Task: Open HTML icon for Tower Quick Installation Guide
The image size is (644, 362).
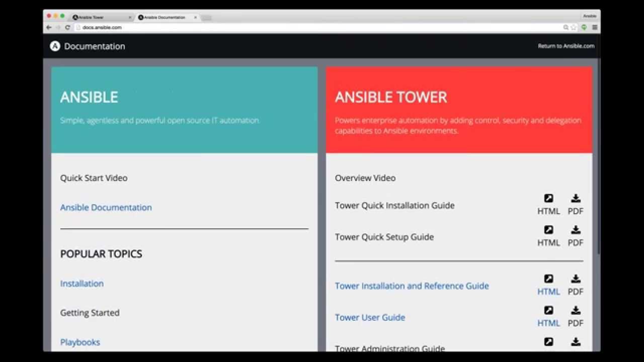Action: [x=548, y=198]
